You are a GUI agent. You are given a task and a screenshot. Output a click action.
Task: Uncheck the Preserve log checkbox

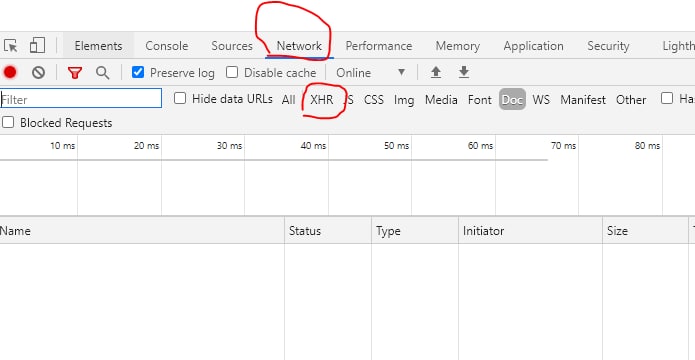pyautogui.click(x=138, y=72)
